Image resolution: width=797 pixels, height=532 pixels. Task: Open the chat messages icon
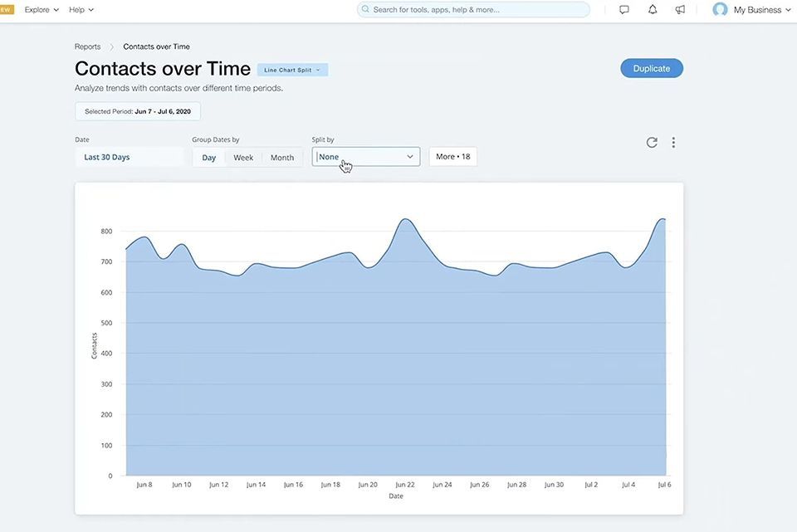click(624, 10)
